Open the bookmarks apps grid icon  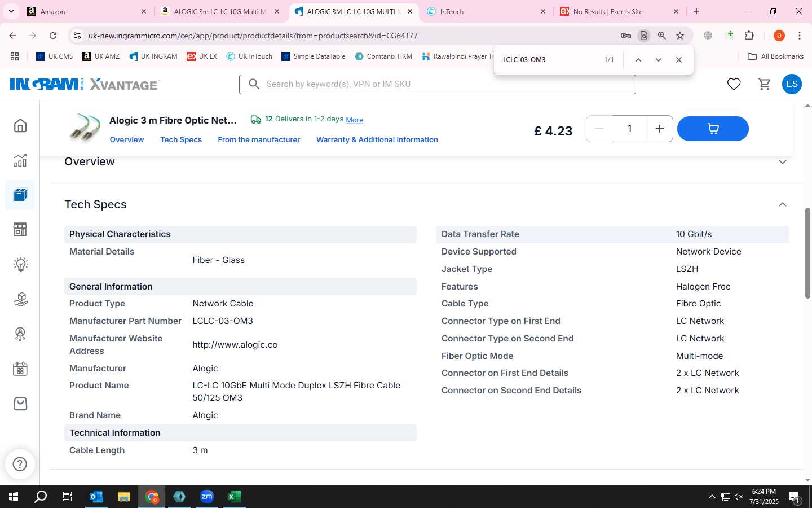(15, 56)
